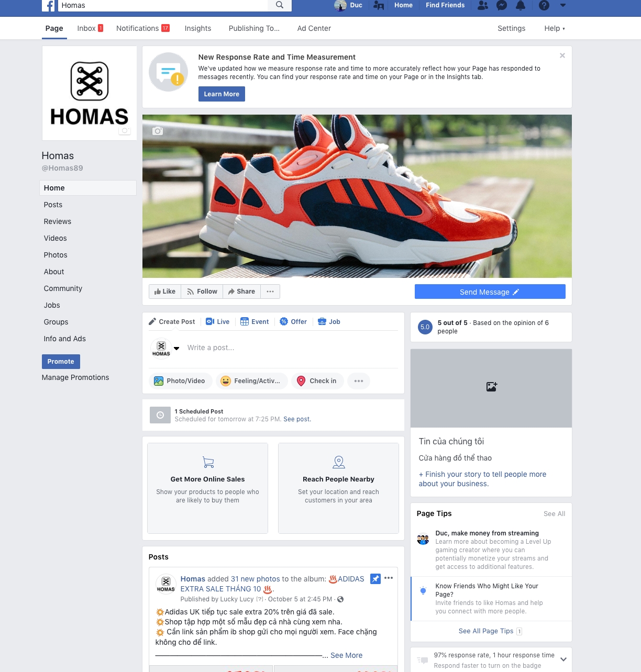Image resolution: width=641 pixels, height=672 pixels.
Task: Click the Check in button
Action: coord(317,381)
